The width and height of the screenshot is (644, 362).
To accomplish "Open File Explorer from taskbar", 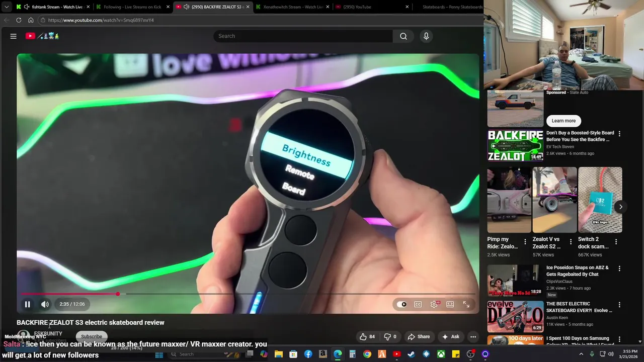I will click(279, 354).
